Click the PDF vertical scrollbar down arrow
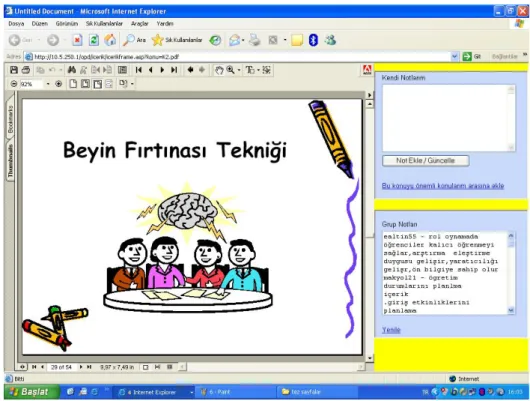 tap(370, 358)
